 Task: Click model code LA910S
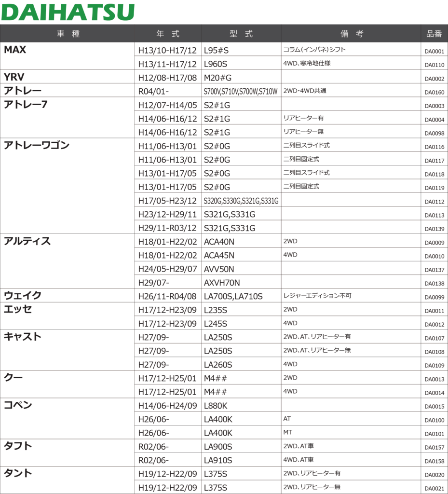[218, 460]
